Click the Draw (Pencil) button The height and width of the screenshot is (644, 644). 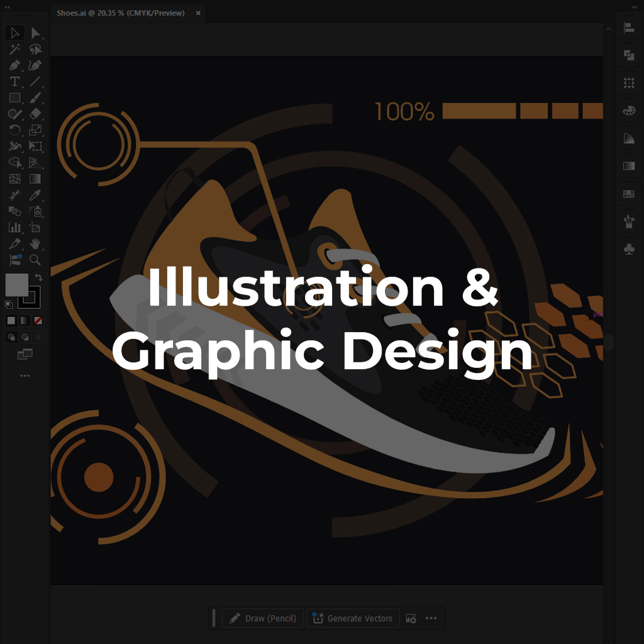coord(262,618)
